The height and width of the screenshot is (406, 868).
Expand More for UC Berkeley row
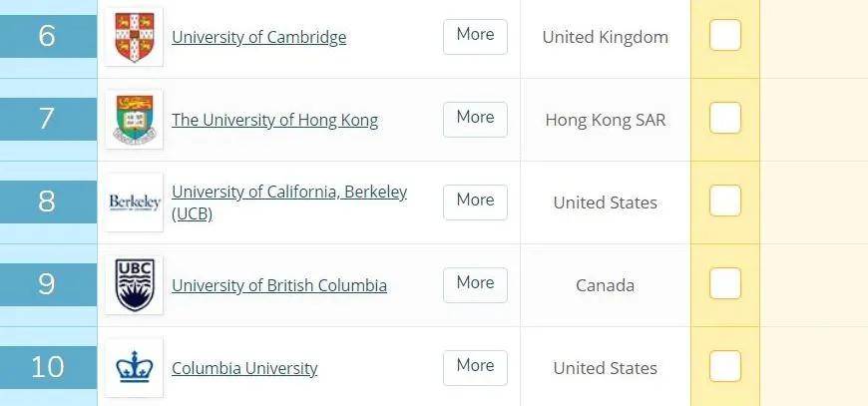pyautogui.click(x=475, y=203)
